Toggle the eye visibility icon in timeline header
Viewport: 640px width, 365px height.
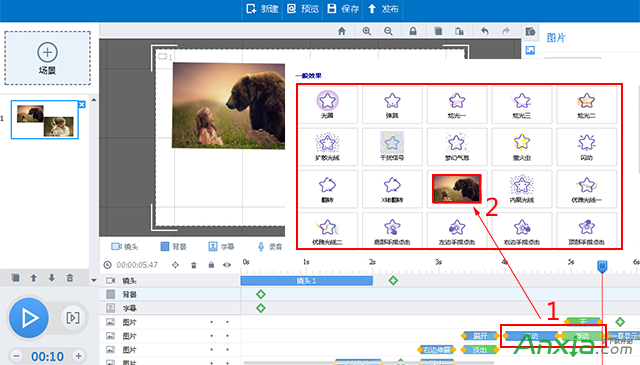tap(227, 265)
